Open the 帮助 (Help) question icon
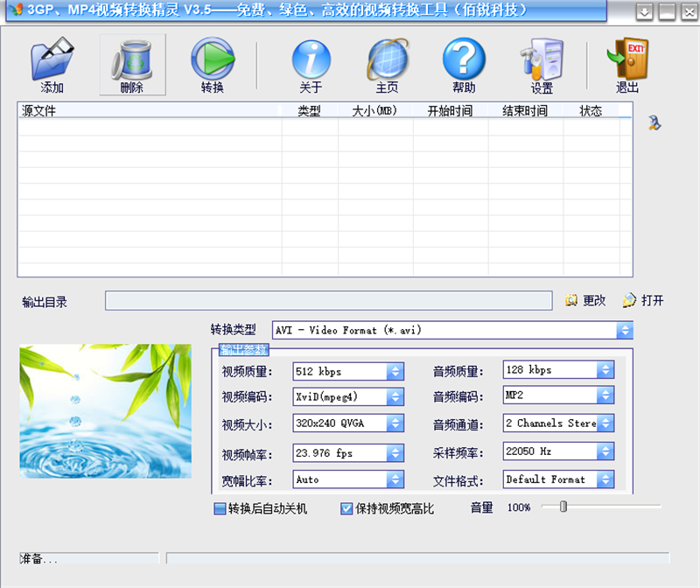Image resolution: width=700 pixels, height=588 pixels. [x=464, y=64]
